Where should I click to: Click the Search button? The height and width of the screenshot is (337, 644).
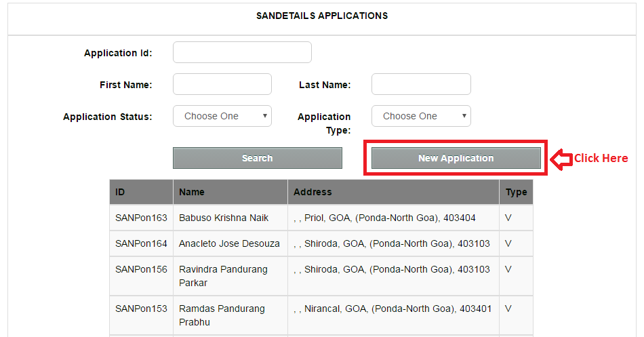point(258,158)
